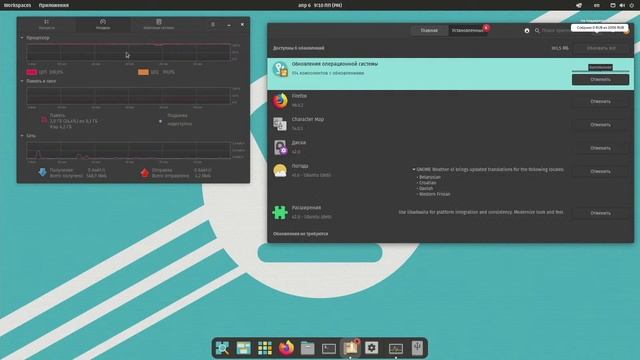Viewport: 640px width, 360px height.
Task: Click Отменить for Расширения
Action: pyautogui.click(x=600, y=213)
